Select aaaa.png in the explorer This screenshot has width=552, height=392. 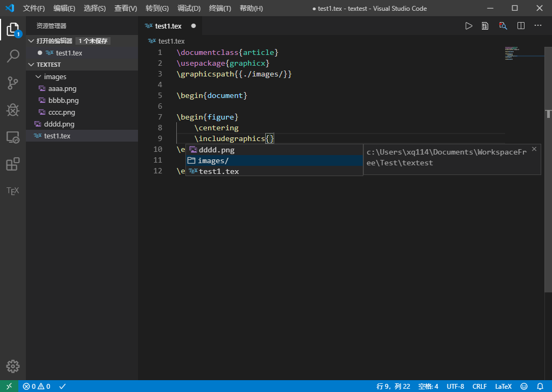coord(82,89)
